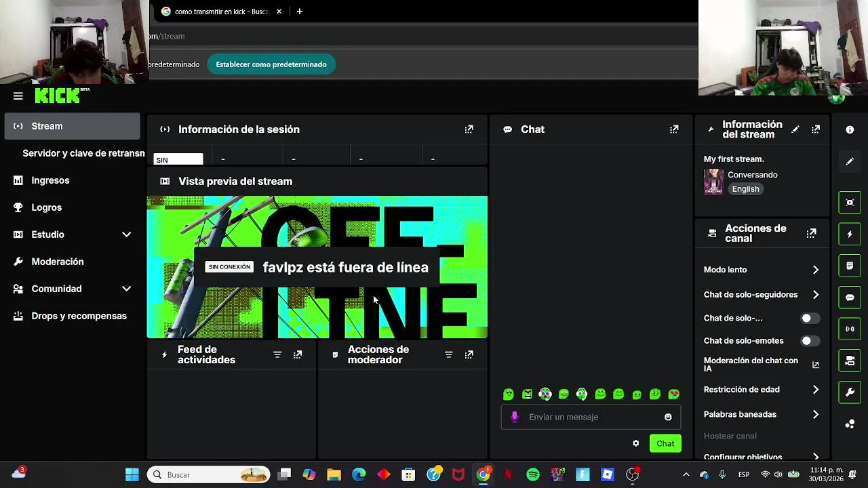
Task: Select the browser tab como transmitir en kick
Action: tap(222, 12)
